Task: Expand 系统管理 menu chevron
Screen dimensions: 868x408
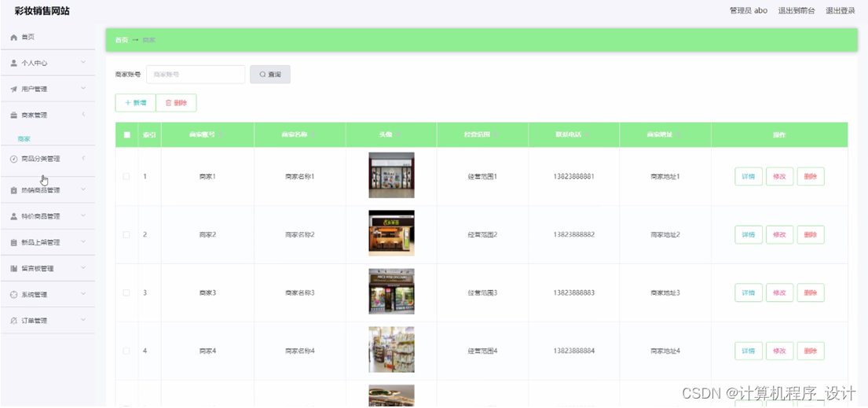Action: point(83,293)
